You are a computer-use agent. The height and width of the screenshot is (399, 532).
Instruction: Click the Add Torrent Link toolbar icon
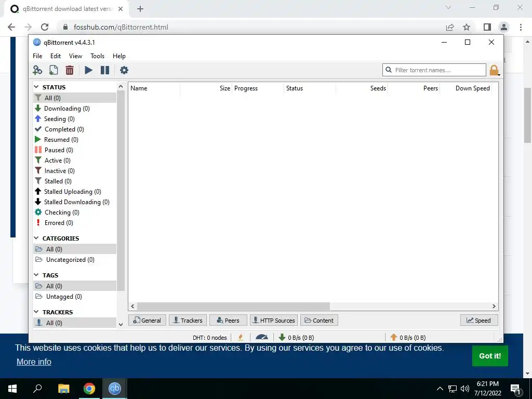click(x=37, y=70)
